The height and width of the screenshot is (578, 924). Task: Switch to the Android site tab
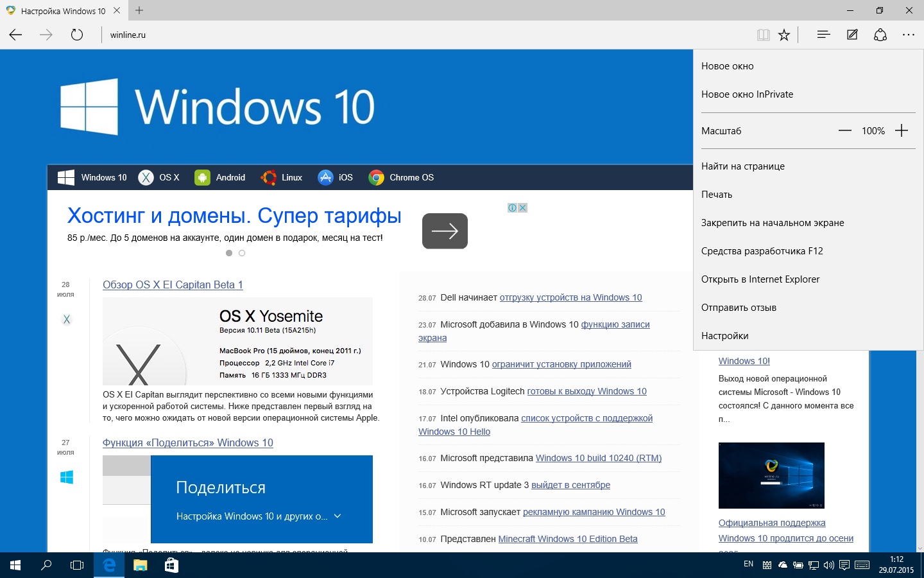click(220, 177)
